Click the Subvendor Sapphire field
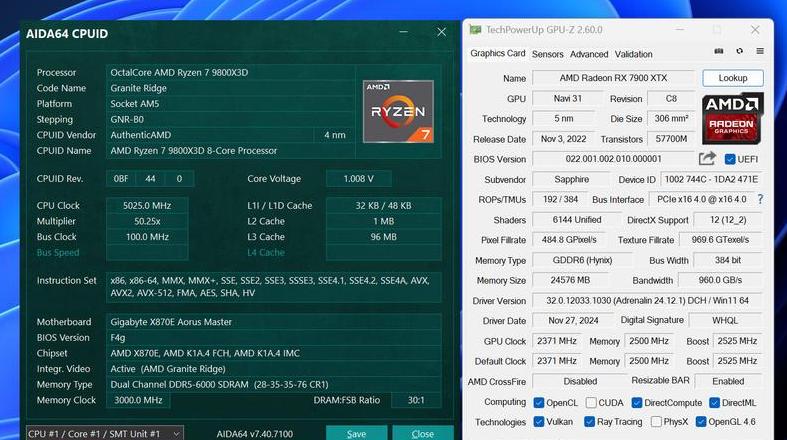This screenshot has width=787, height=440. [x=572, y=180]
